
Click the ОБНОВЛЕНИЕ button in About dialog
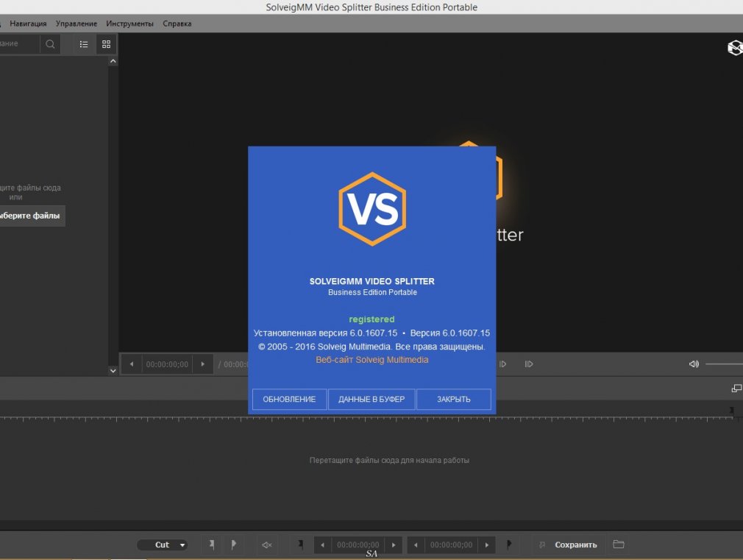(x=290, y=400)
